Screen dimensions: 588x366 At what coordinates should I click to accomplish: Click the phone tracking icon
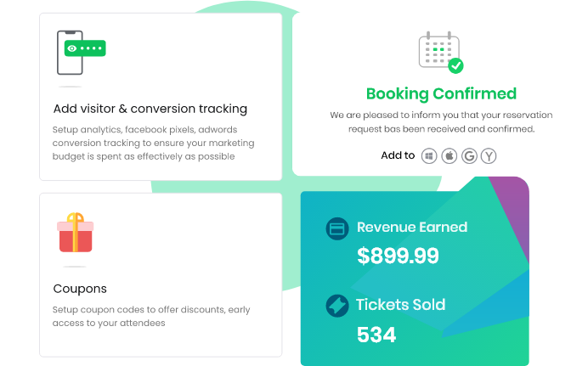tap(81, 53)
